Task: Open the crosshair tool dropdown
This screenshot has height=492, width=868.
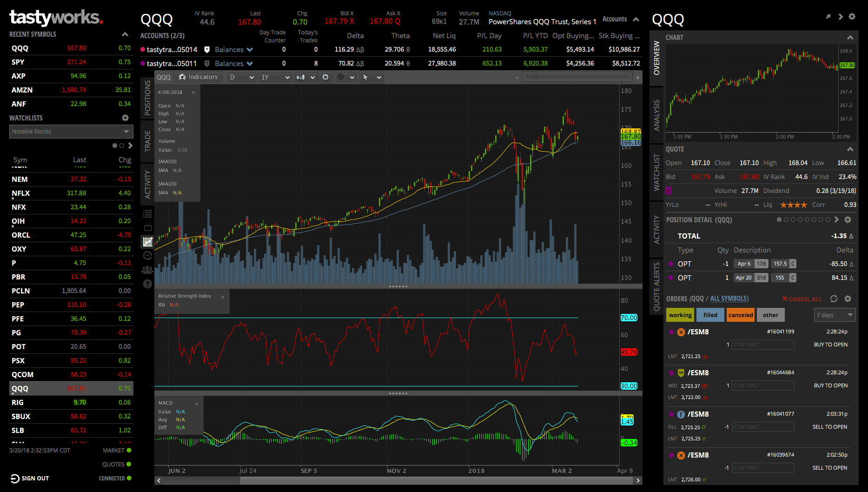Action: pyautogui.click(x=346, y=77)
